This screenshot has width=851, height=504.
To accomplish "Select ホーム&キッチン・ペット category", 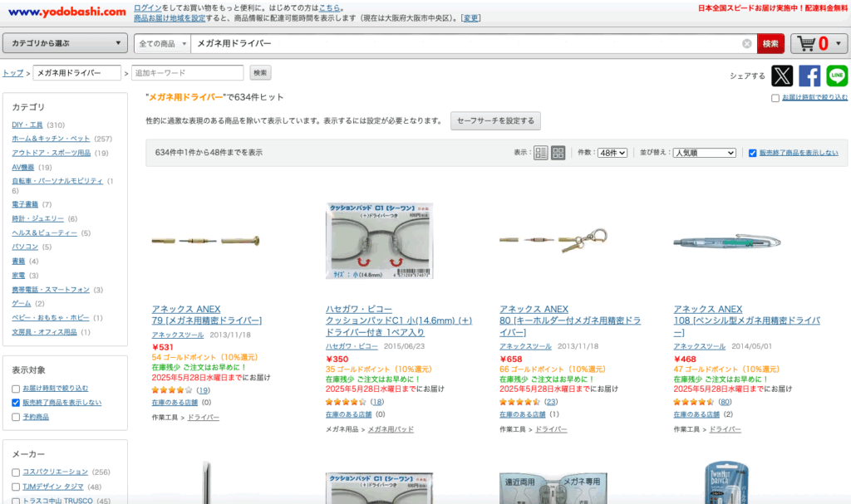I will [51, 139].
